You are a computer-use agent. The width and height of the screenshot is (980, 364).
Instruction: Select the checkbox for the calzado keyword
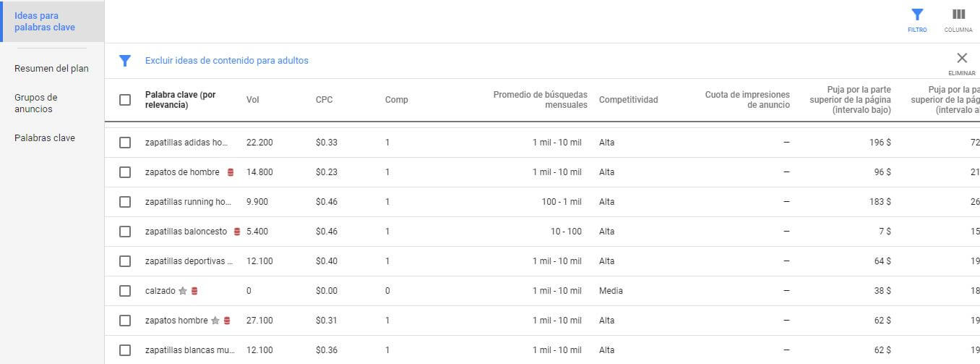(125, 291)
